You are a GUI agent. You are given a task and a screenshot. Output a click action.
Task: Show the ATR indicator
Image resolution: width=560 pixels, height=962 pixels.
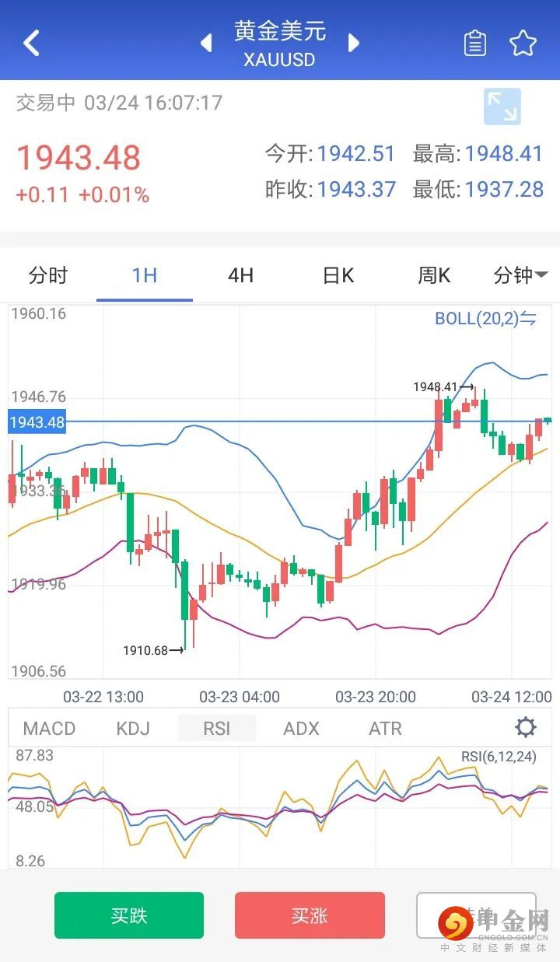tap(385, 729)
